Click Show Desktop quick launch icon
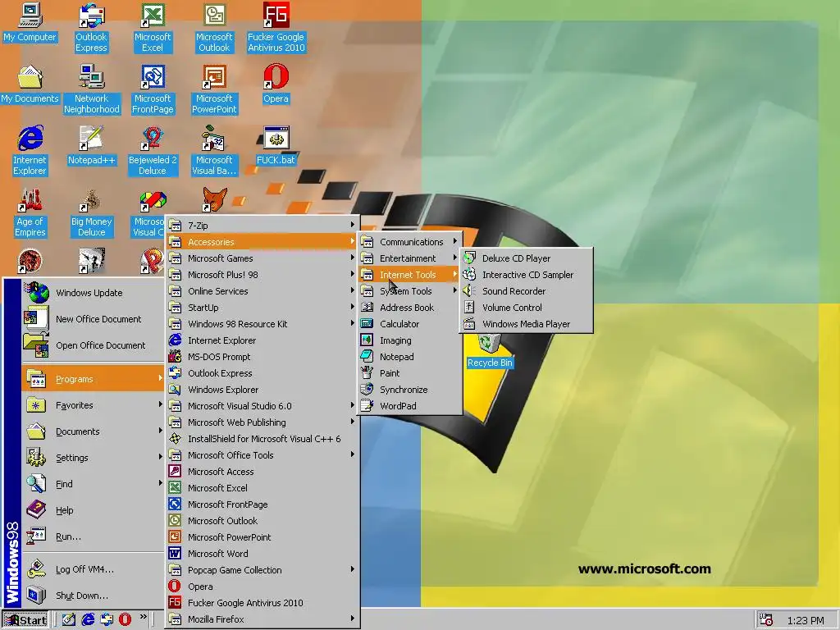Image resolution: width=840 pixels, height=630 pixels. click(69, 620)
